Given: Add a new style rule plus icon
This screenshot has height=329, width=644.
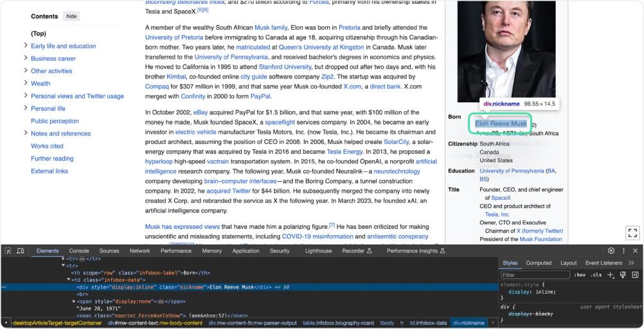Looking at the screenshot, I should pos(611,275).
